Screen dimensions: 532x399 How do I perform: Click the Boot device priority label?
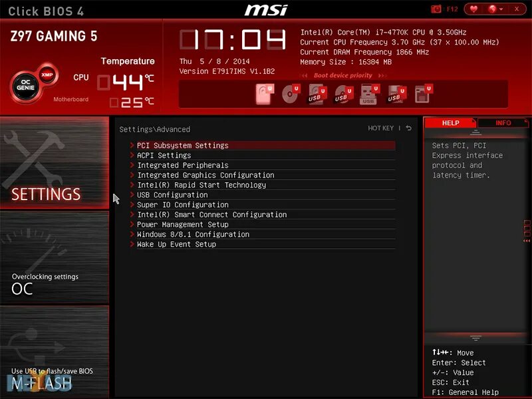coord(343,75)
